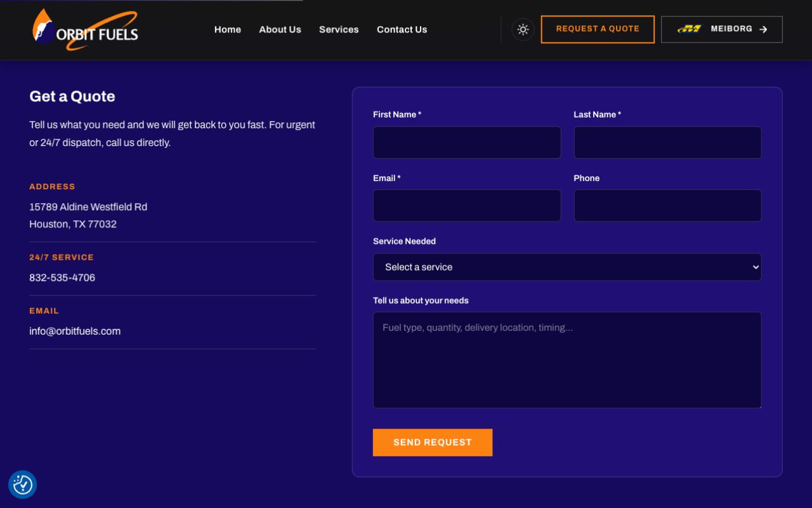Screen dimensions: 812x508
Task: Click the Meiborg logo icon
Action: click(x=690, y=29)
